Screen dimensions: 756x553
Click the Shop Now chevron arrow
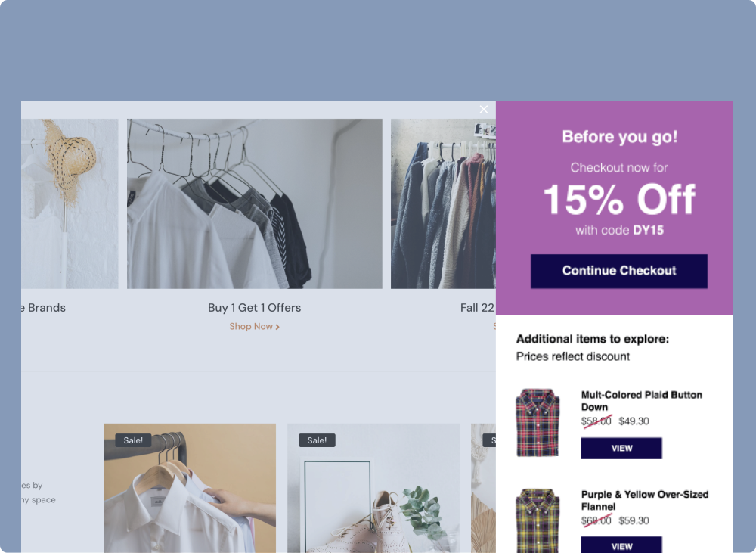[277, 327]
